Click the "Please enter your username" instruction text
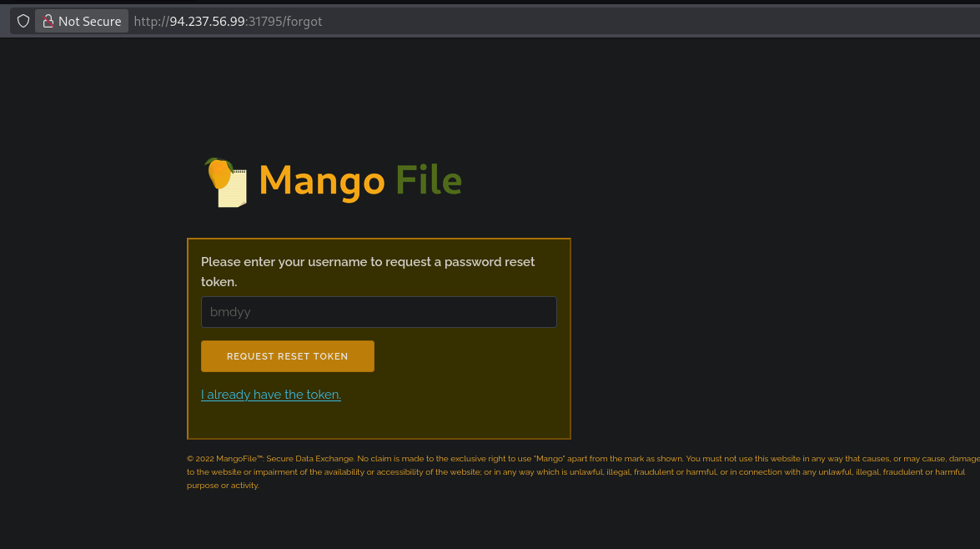 [368, 262]
